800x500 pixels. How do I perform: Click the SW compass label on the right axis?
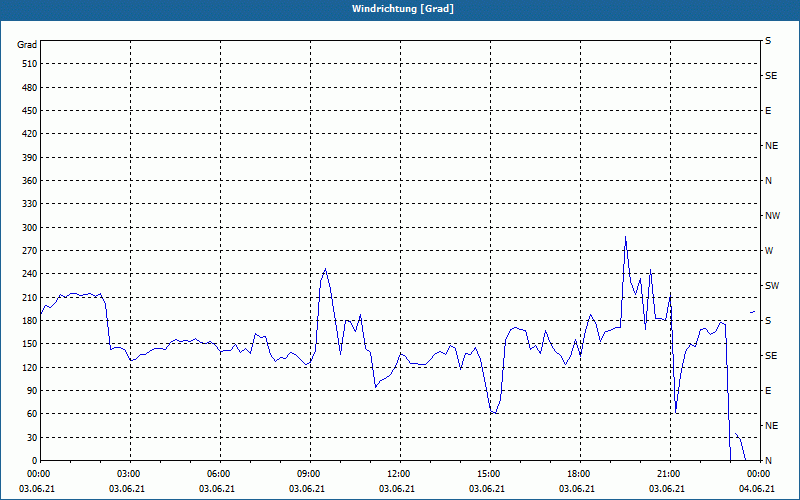pos(772,286)
